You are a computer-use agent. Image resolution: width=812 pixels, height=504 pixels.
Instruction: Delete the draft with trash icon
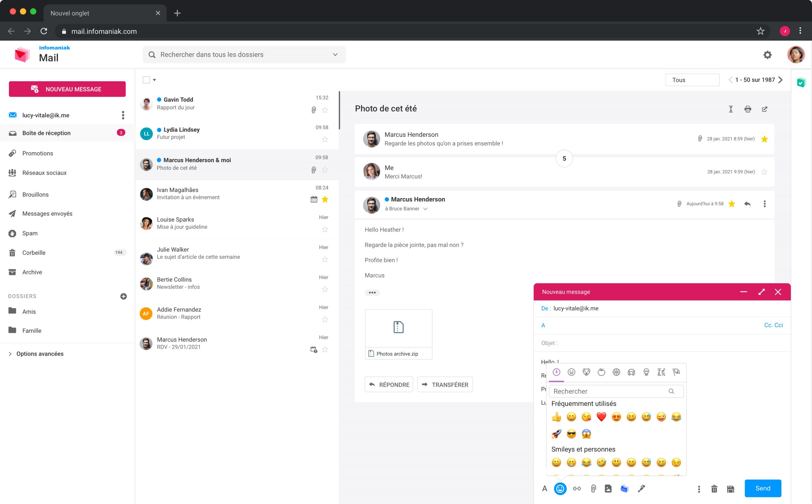[714, 489]
